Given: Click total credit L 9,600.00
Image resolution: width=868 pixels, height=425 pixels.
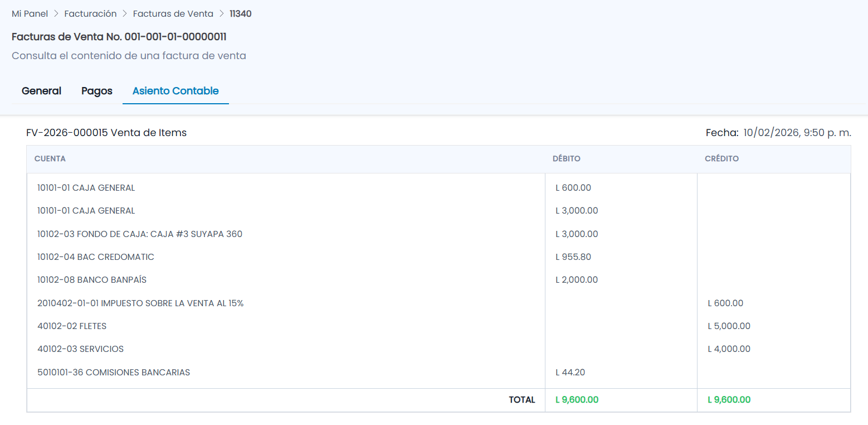Looking at the screenshot, I should (x=729, y=400).
